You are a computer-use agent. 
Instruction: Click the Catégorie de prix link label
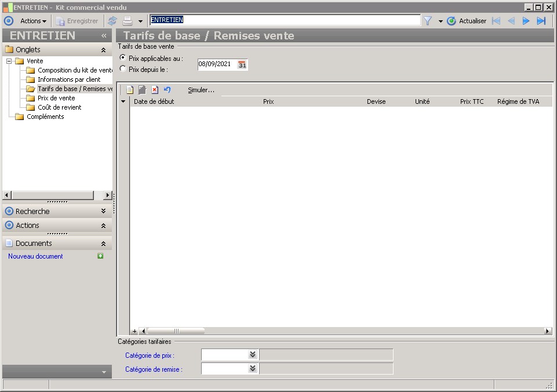pos(150,355)
